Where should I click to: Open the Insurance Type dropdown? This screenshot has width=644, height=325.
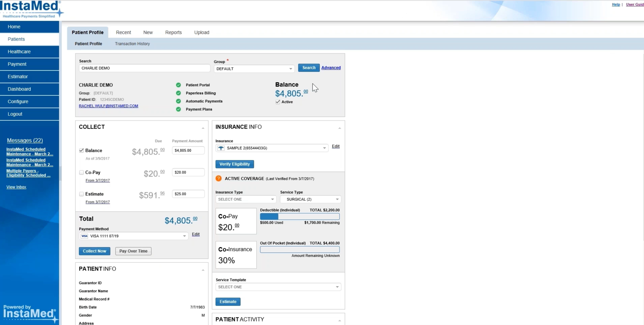point(246,199)
